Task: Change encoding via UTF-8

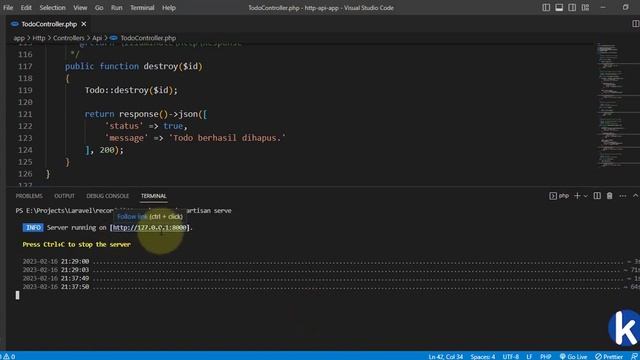Action: 510,356
